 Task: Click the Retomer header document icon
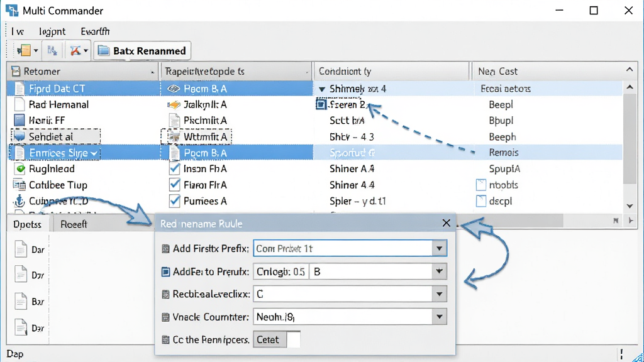coord(16,72)
